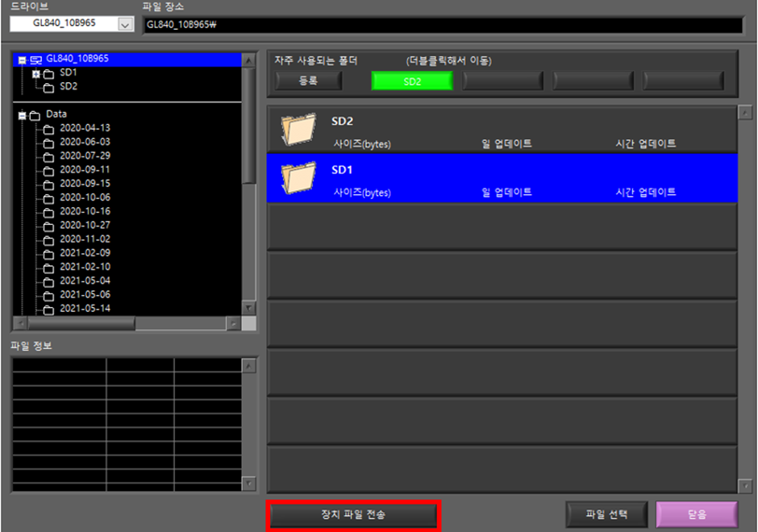
Task: Open folder 2021-05-14 in the tree
Action: pyautogui.click(x=85, y=308)
